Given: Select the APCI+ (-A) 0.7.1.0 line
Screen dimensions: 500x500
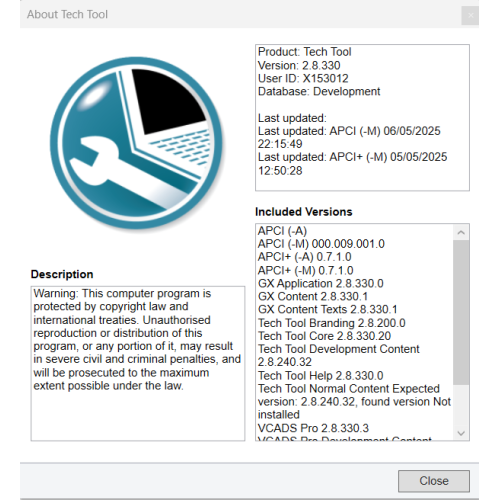Looking at the screenshot, I should [304, 257].
